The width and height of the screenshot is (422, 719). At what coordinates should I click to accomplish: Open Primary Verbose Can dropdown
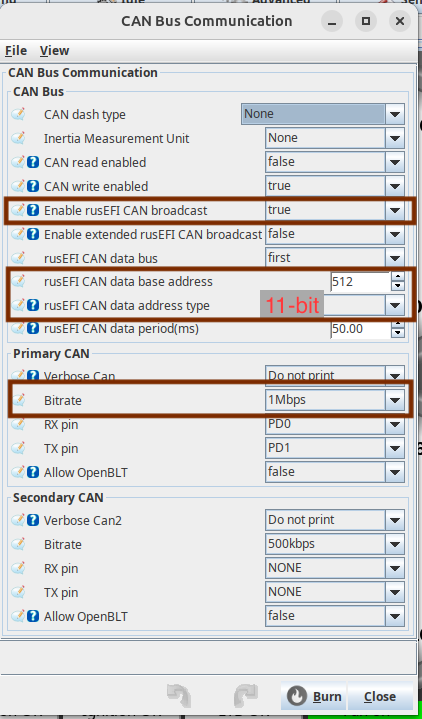coord(335,376)
